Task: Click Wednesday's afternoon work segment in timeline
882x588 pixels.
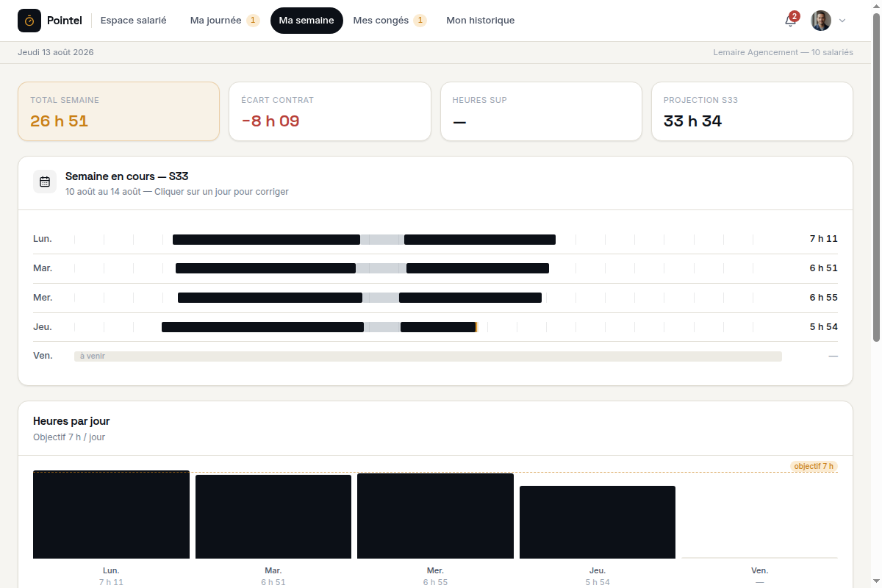Action: [470, 298]
